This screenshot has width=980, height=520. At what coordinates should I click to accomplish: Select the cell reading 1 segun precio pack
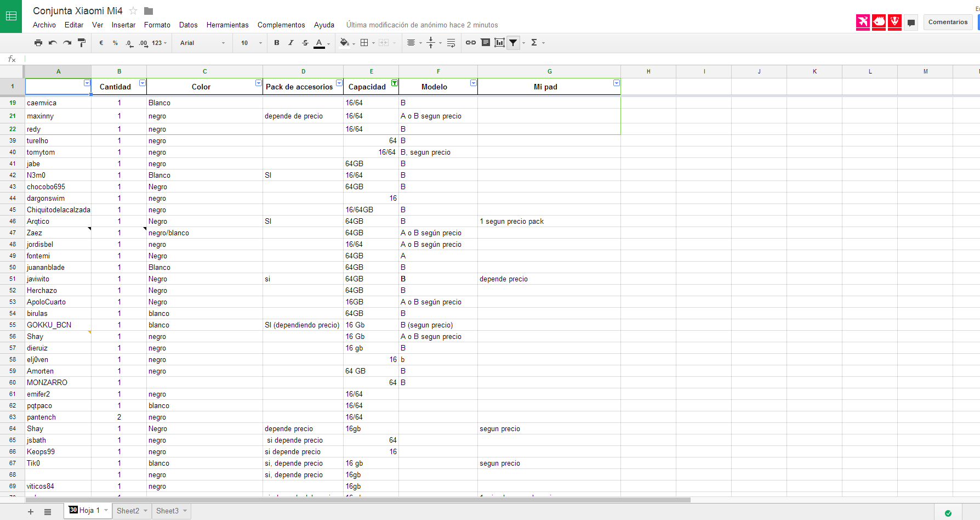coord(549,221)
